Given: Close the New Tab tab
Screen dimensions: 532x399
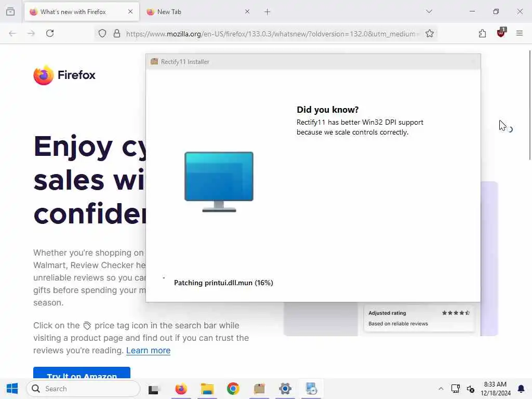Looking at the screenshot, I should tap(247, 11).
